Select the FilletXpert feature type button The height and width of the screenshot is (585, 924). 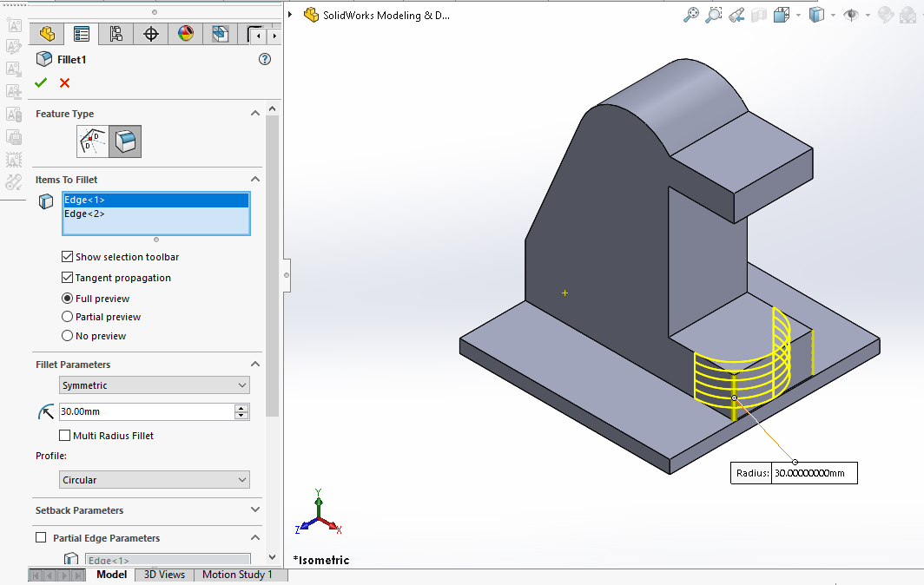[x=93, y=141]
